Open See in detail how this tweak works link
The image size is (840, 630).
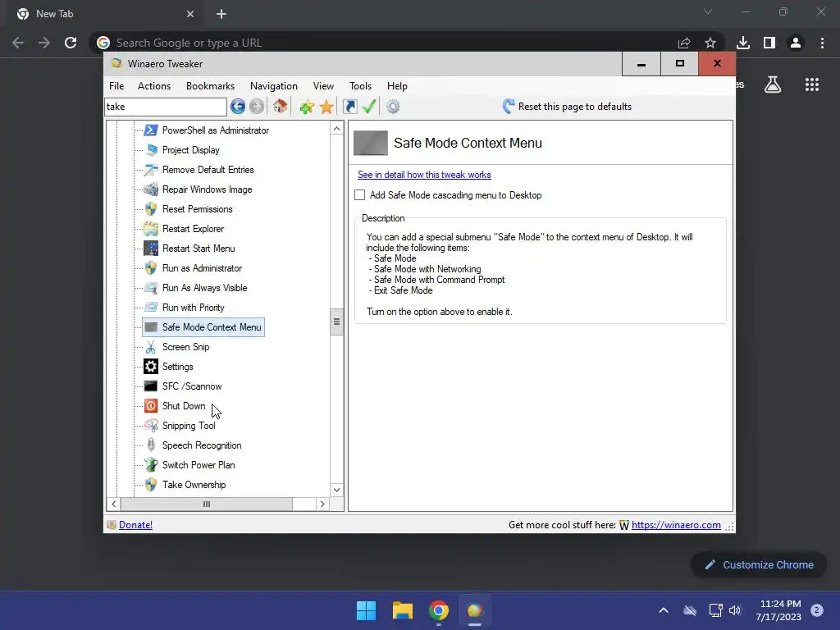pos(424,175)
